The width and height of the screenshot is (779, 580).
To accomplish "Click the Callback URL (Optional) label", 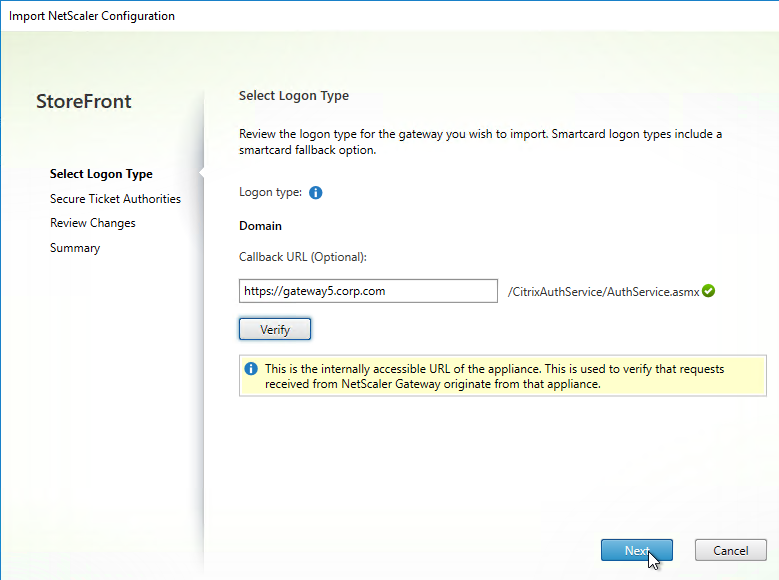I will pos(303,257).
